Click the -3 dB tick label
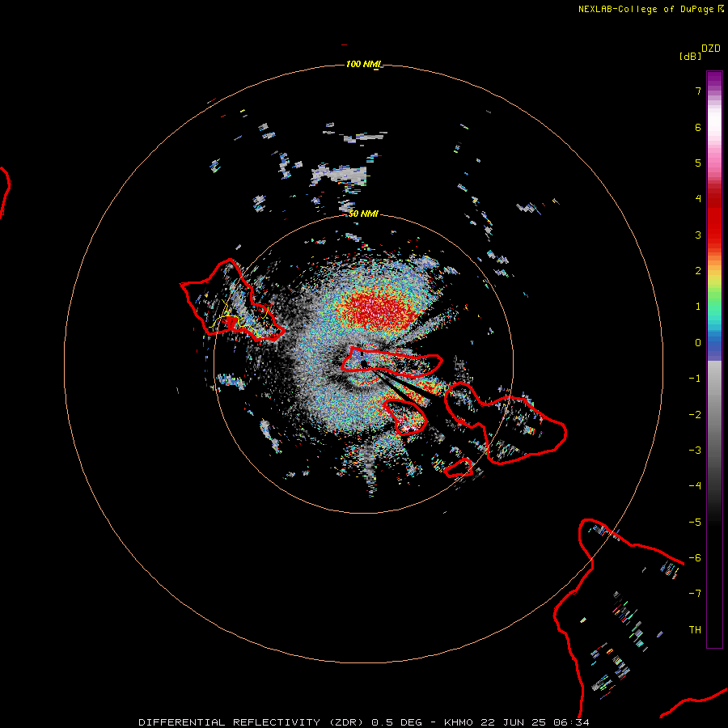The height and width of the screenshot is (728, 728). point(695,451)
